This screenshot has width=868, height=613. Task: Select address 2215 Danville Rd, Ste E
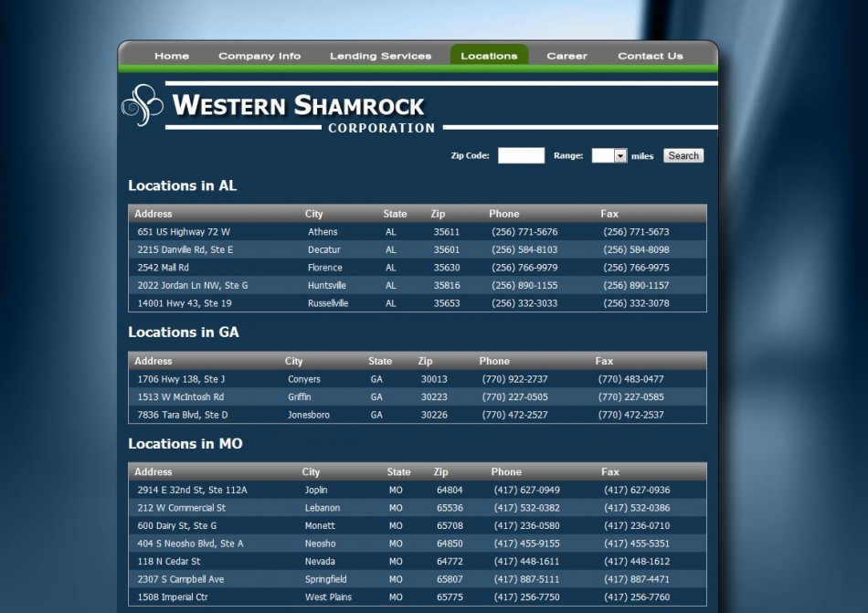pos(185,249)
